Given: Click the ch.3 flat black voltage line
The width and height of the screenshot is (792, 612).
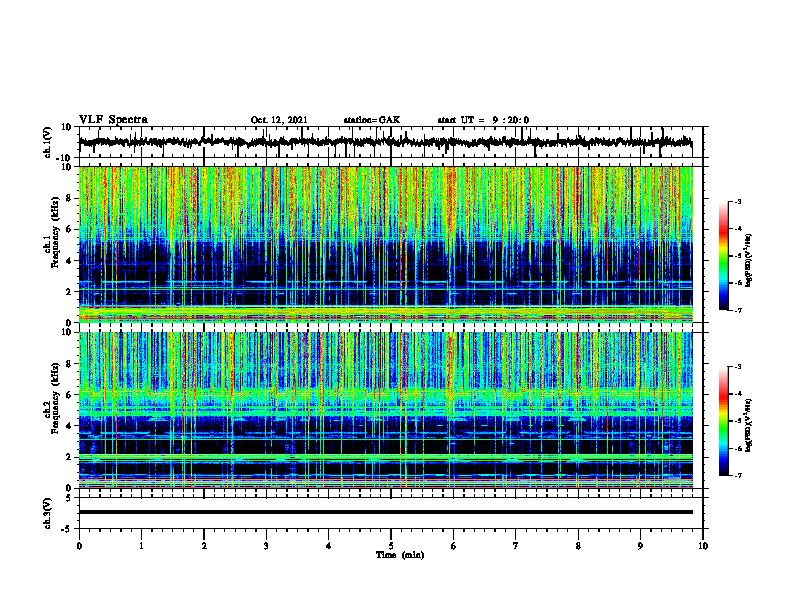Looking at the screenshot, I should tap(385, 512).
